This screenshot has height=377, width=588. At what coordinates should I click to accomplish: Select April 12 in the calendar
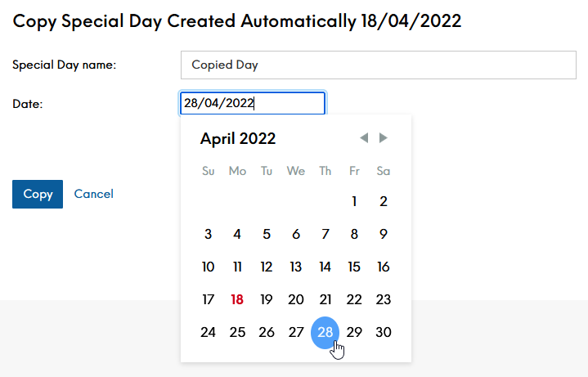(x=267, y=267)
